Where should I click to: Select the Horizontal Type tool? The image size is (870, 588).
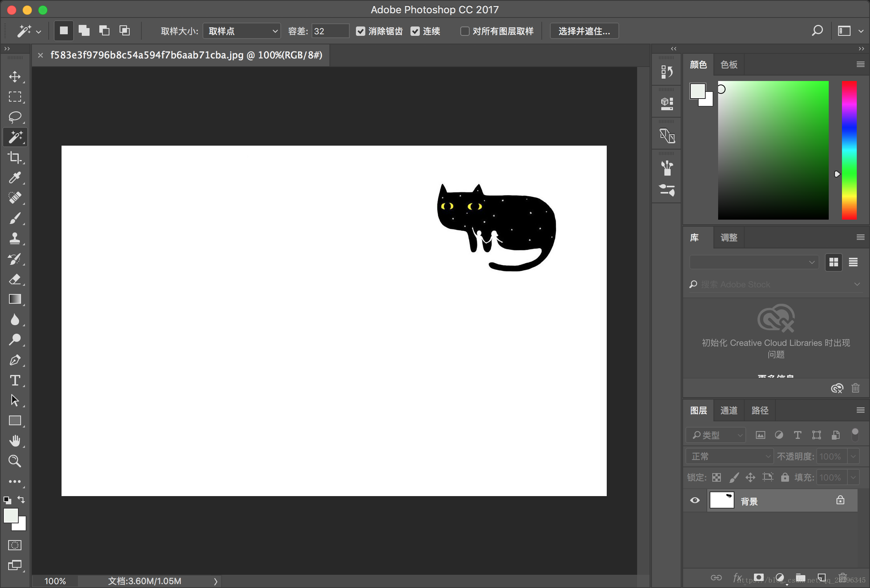15,380
